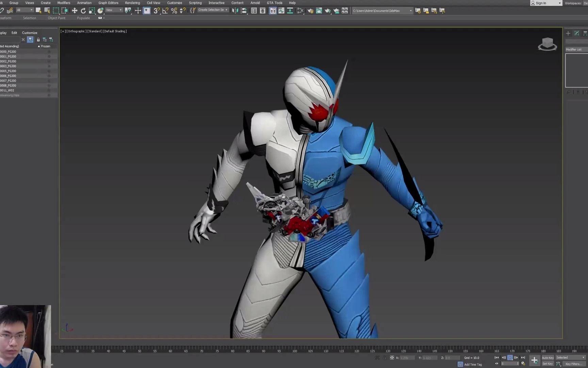Open the View reference coordinate dropdown
588x368 pixels.
[x=113, y=10]
